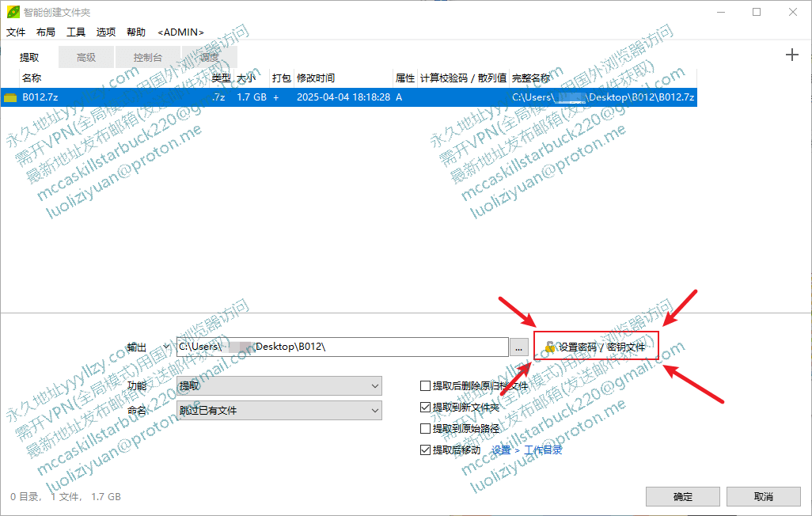Browse output folder with the ... button
The width and height of the screenshot is (812, 516).
pos(519,347)
